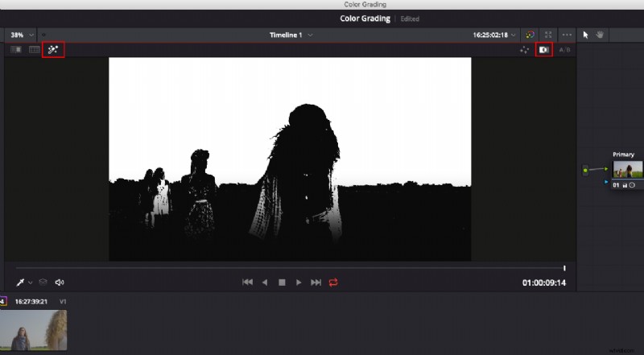Click the clip timecode 16:27:39:21
Viewport: 644px width, 355px height.
(x=31, y=302)
